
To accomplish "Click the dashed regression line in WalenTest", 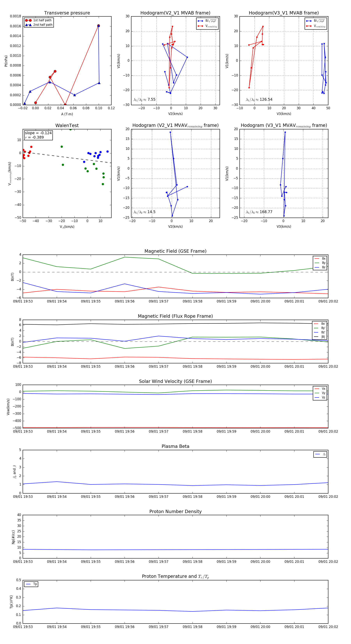I will click(67, 157).
